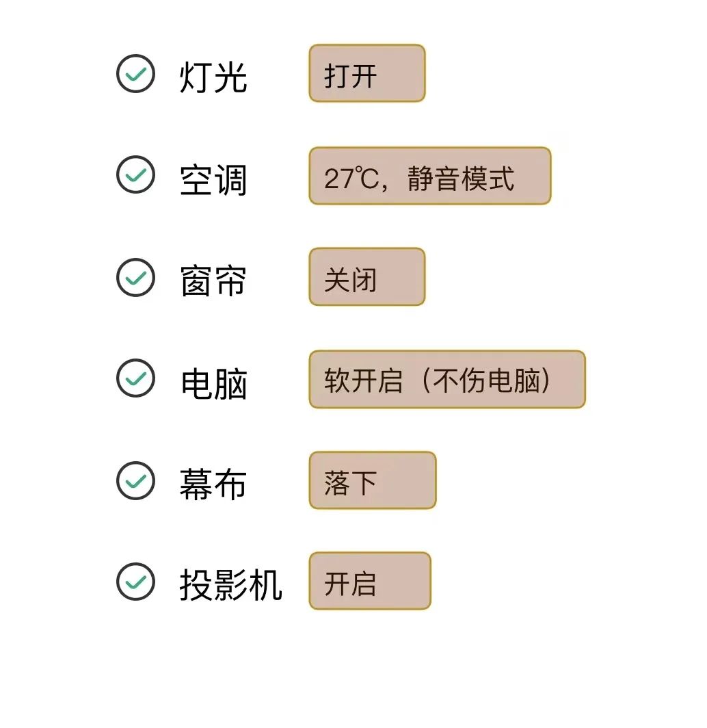Image resolution: width=707 pixels, height=728 pixels.
Task: Select the 静音模式 text in air conditioner setting
Action: click(x=460, y=179)
